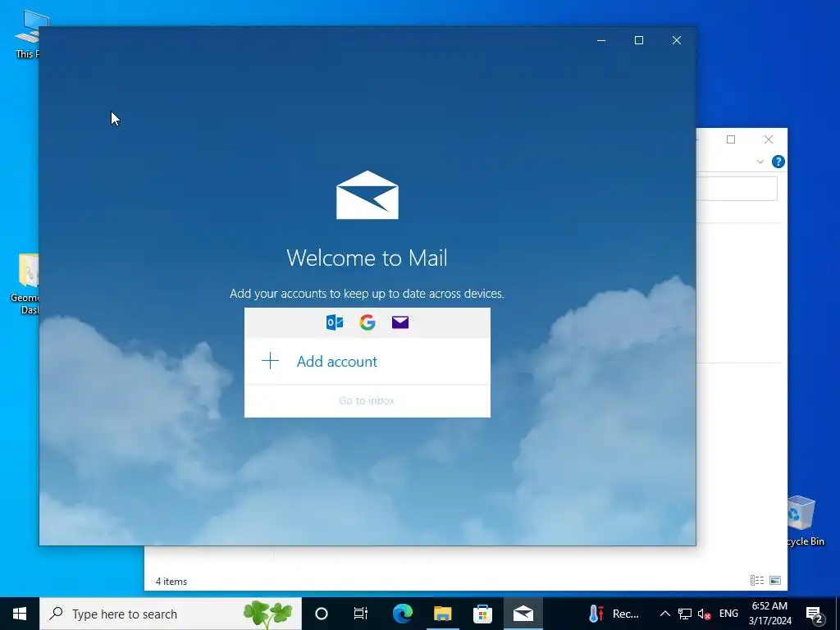This screenshot has width=840, height=630.
Task: Close the Mail window
Action: coord(677,40)
